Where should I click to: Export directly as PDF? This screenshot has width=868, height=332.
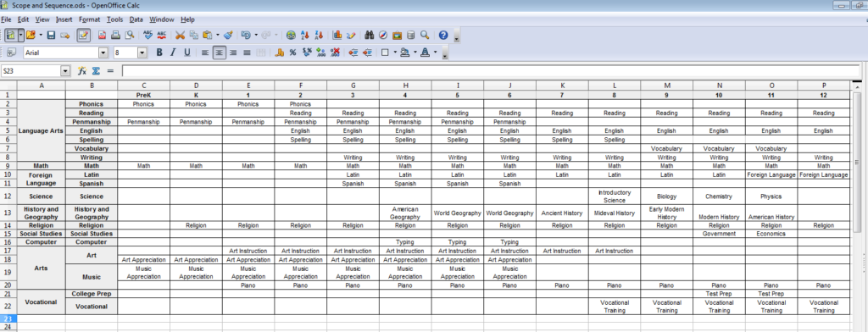[x=102, y=35]
